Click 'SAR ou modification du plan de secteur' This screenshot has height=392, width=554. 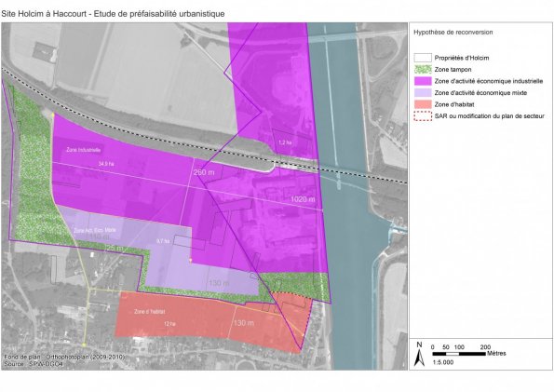click(x=490, y=116)
